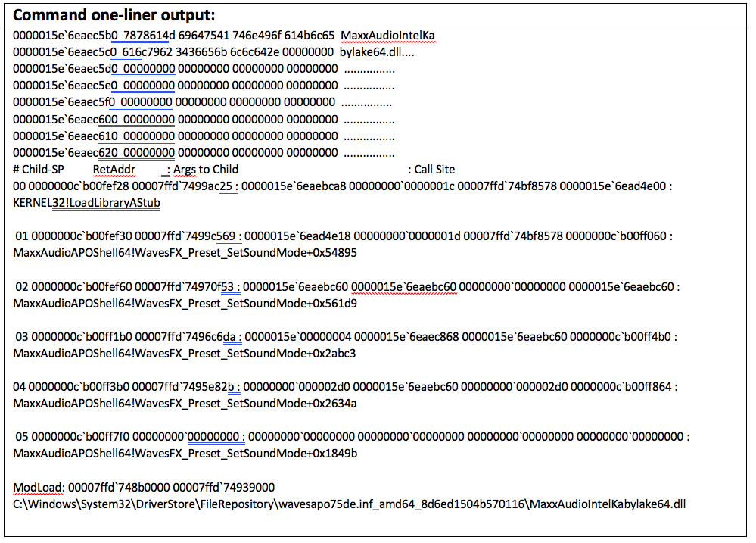Click return address 00007ffd`7499c569

pos(185,236)
